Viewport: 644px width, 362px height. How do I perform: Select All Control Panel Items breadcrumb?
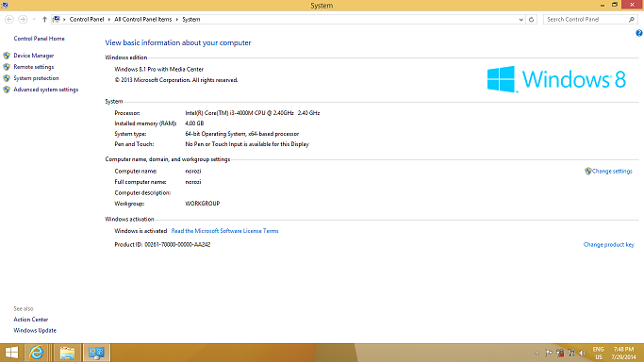click(x=143, y=19)
